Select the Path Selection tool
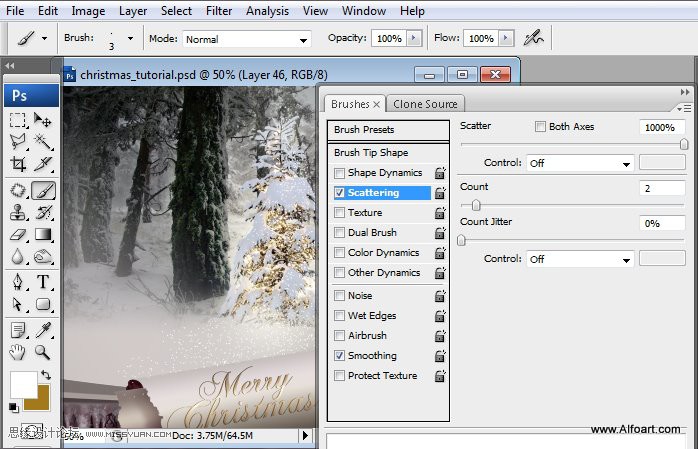698x449 pixels. tap(18, 304)
